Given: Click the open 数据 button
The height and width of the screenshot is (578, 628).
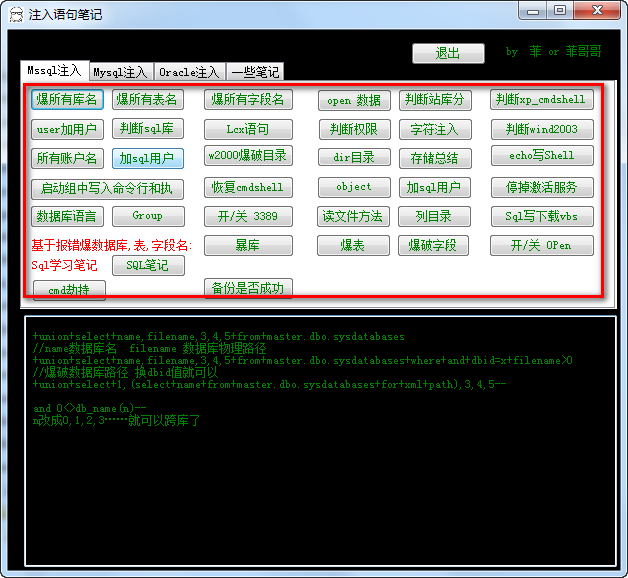Looking at the screenshot, I should click(354, 100).
